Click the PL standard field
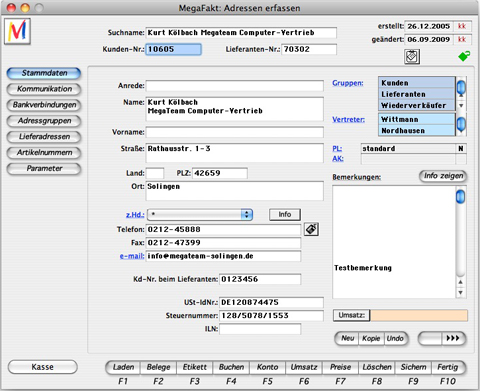 pos(408,149)
